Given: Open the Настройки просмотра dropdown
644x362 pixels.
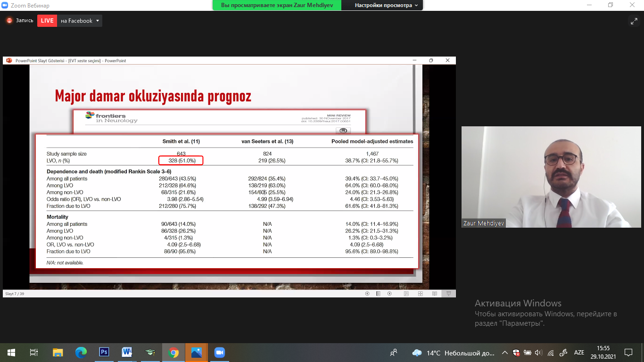Looking at the screenshot, I should click(x=386, y=5).
